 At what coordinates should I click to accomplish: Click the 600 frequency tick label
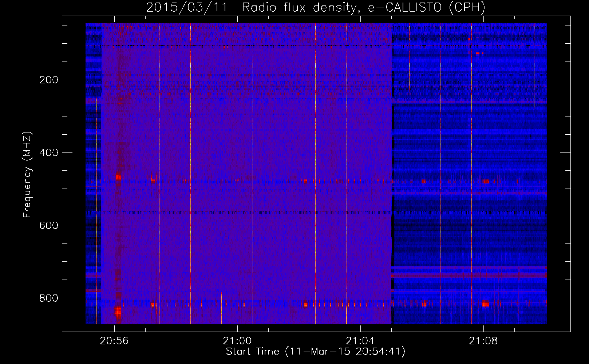click(49, 226)
